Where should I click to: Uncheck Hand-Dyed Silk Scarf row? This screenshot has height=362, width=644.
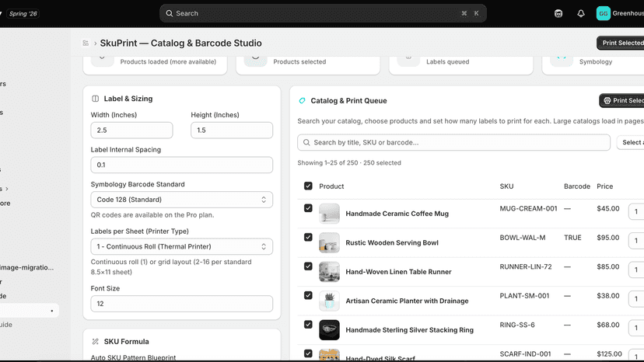click(308, 353)
